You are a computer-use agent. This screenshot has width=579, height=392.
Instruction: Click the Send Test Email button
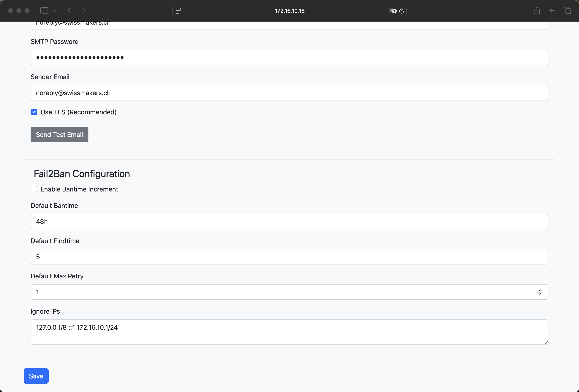click(59, 134)
